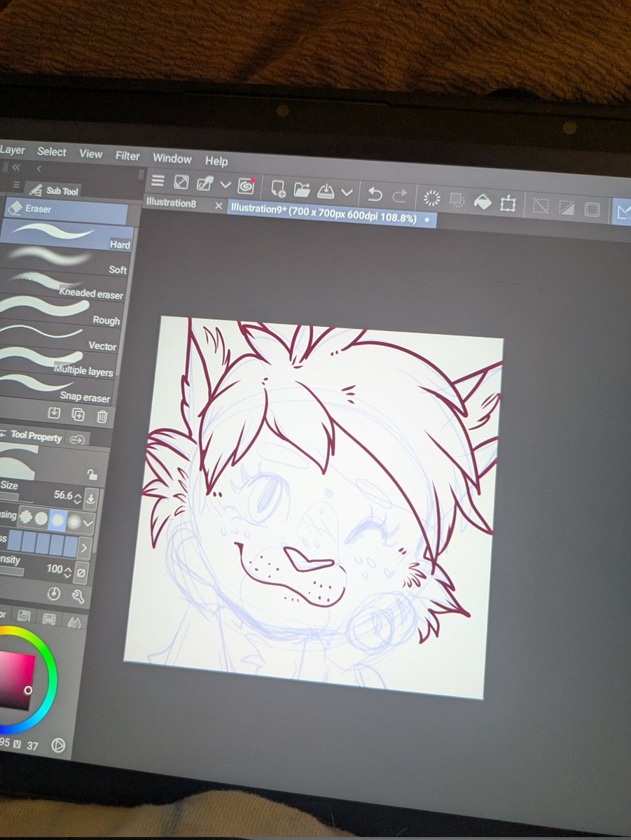
Task: Open the Filter menu
Action: coord(128,156)
